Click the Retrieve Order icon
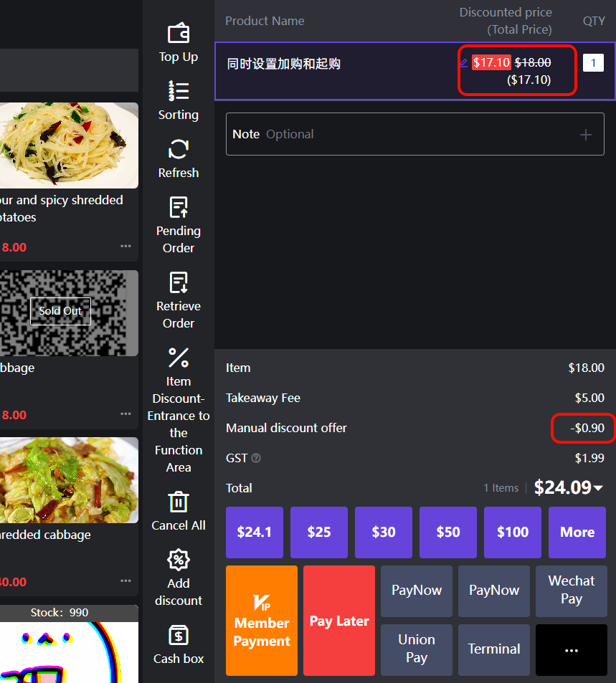The height and width of the screenshot is (683, 616). pyautogui.click(x=179, y=282)
